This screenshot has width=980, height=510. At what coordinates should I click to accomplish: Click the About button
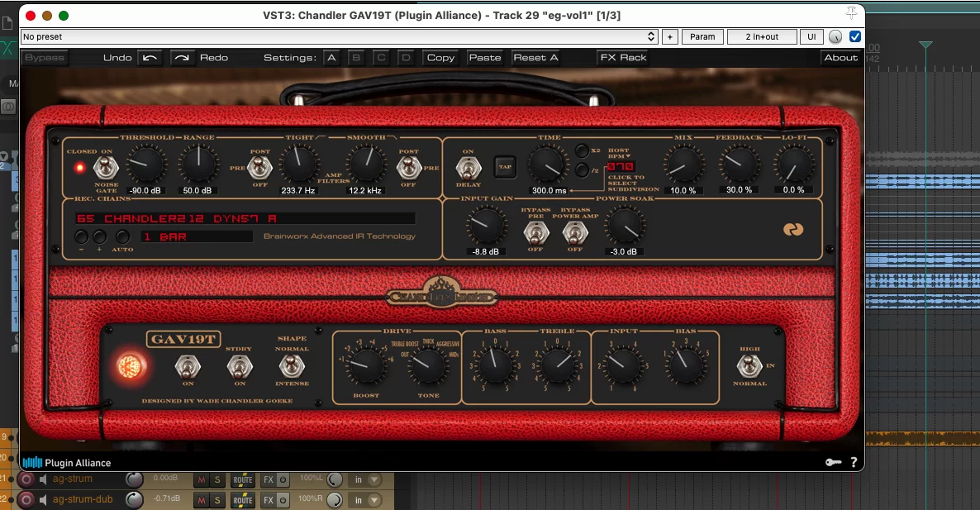[x=840, y=58]
